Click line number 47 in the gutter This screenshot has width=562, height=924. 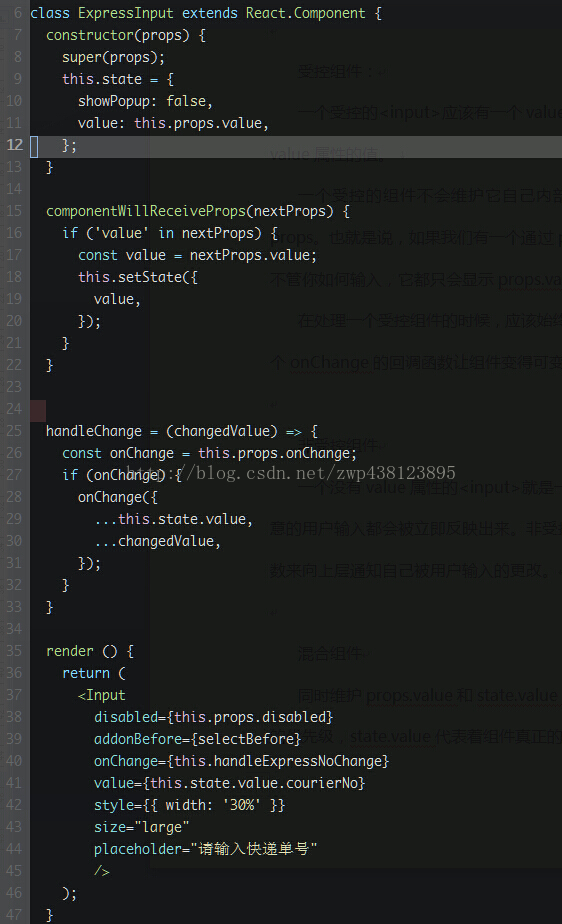15,915
